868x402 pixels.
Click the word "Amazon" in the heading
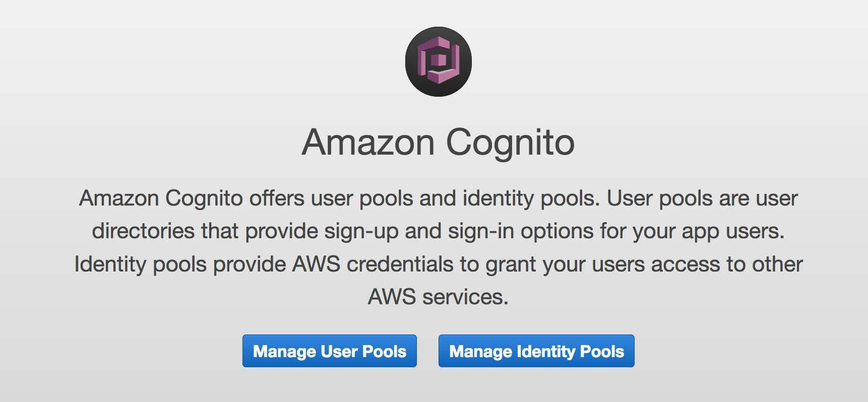point(368,143)
